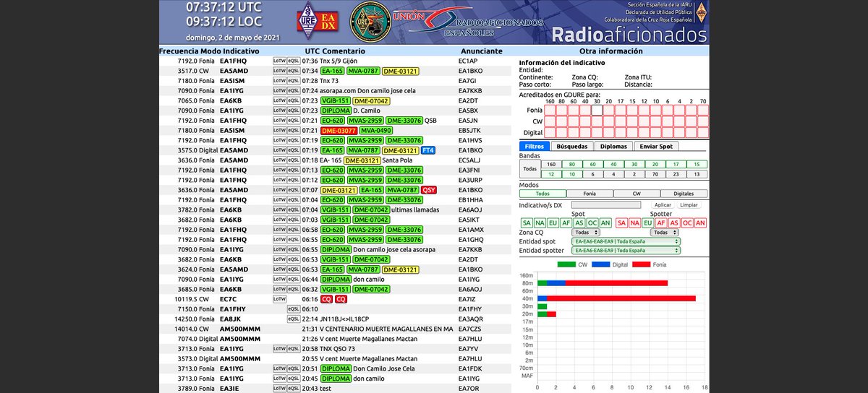868x393 pixels.
Task: Open announcer callsign EC1AP
Action: (x=468, y=61)
